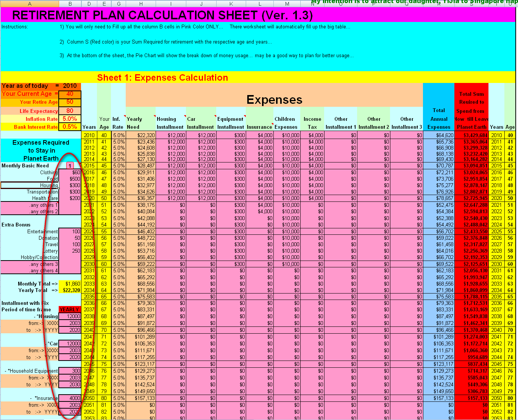
Task: Click the Bank Interest Rate 0.5% cell
Action: click(x=70, y=127)
